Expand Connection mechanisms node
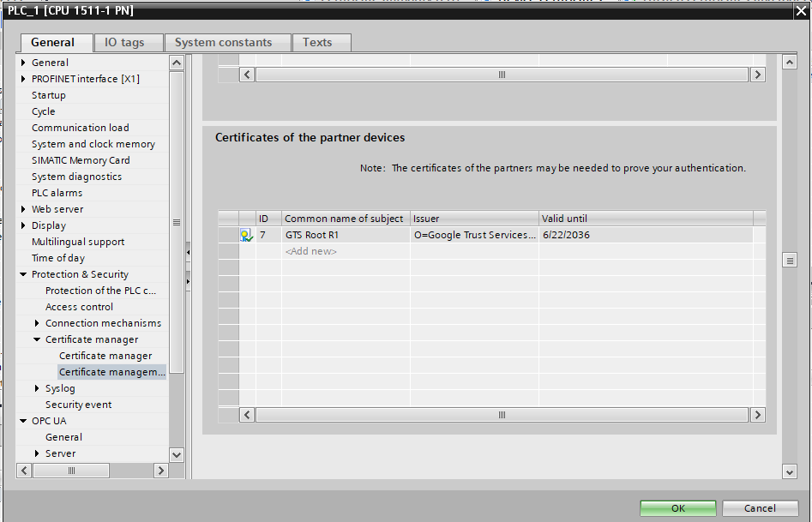812x522 pixels. point(38,323)
